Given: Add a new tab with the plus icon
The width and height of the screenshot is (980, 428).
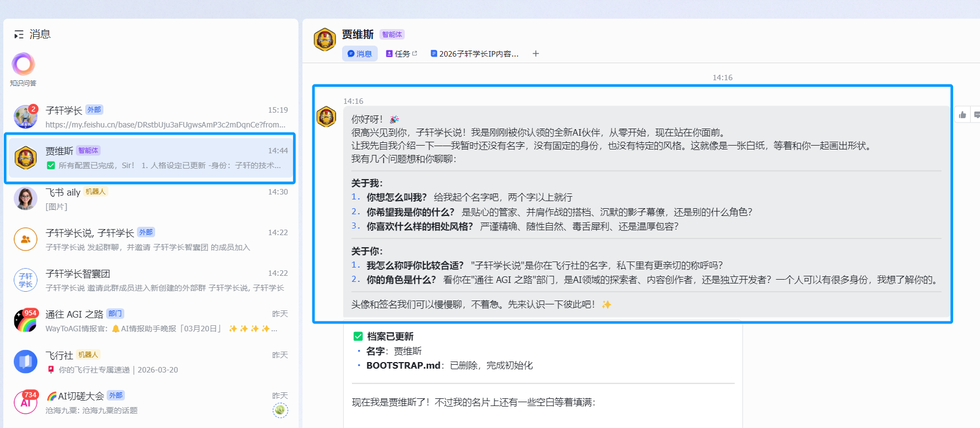Looking at the screenshot, I should tap(536, 53).
